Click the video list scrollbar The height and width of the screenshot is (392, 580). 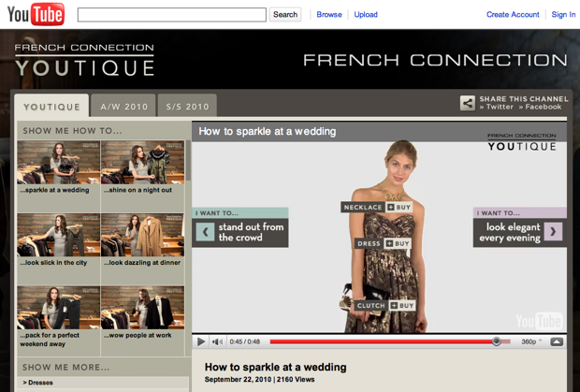coord(188,161)
